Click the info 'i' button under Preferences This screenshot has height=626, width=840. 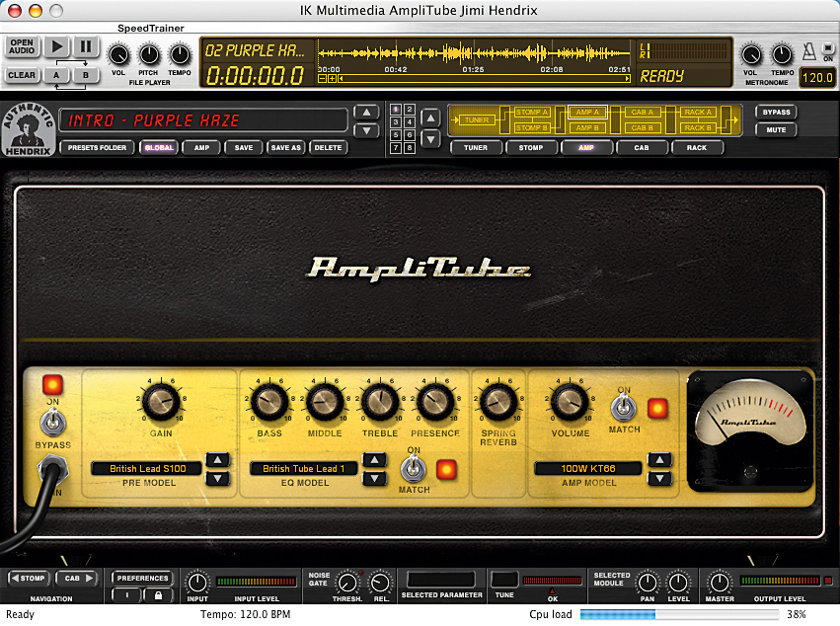(x=127, y=595)
